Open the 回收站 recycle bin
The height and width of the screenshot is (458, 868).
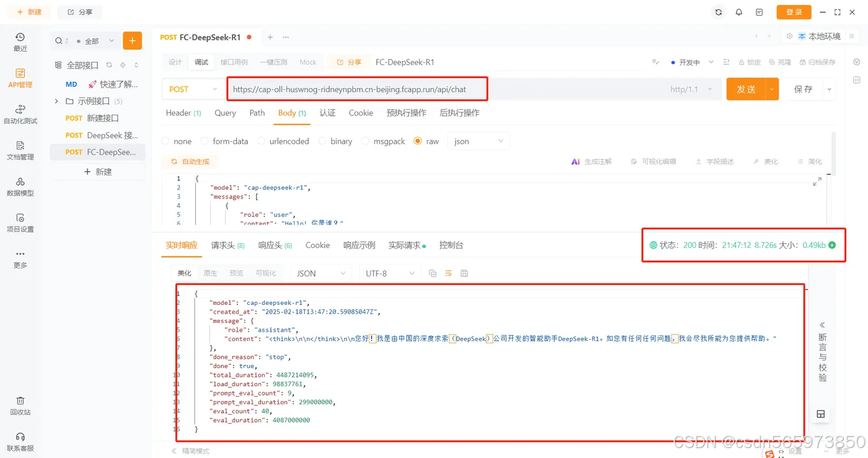[20, 406]
